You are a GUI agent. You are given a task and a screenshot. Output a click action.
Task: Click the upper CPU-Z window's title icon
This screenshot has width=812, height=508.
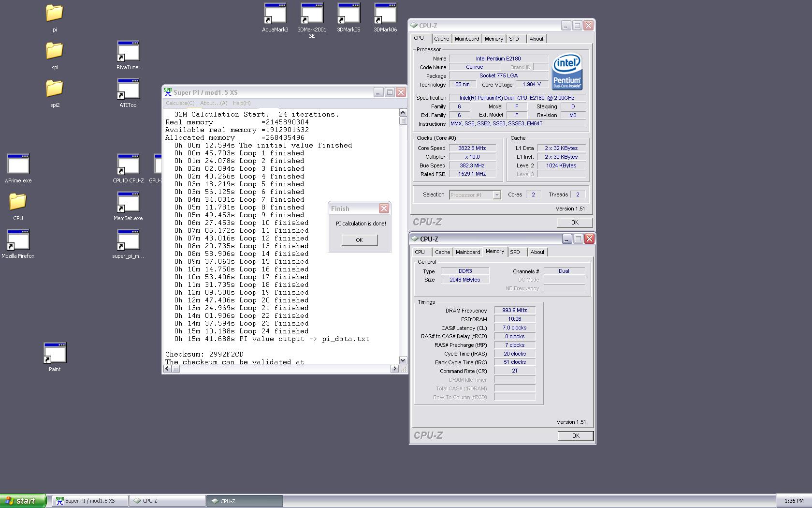pos(414,25)
